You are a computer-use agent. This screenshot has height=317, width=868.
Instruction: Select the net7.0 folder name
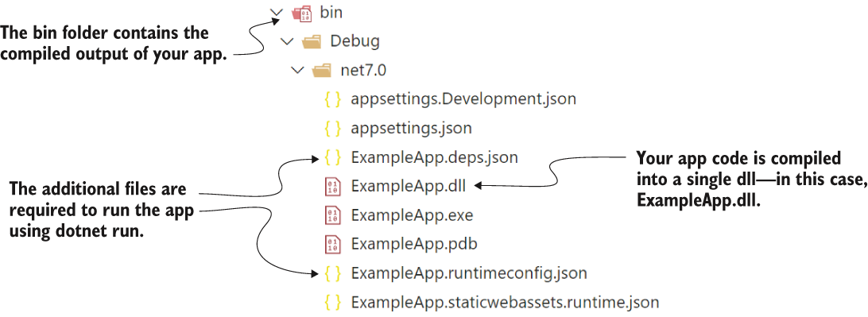tap(362, 71)
